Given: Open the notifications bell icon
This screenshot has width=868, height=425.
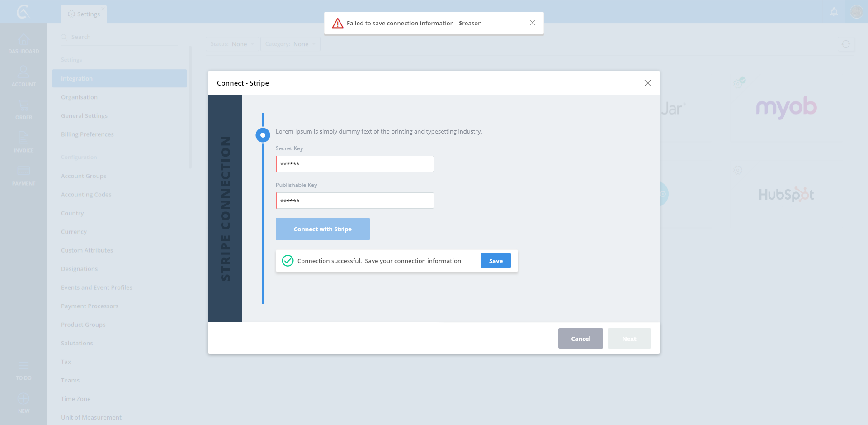Looking at the screenshot, I should 834,12.
